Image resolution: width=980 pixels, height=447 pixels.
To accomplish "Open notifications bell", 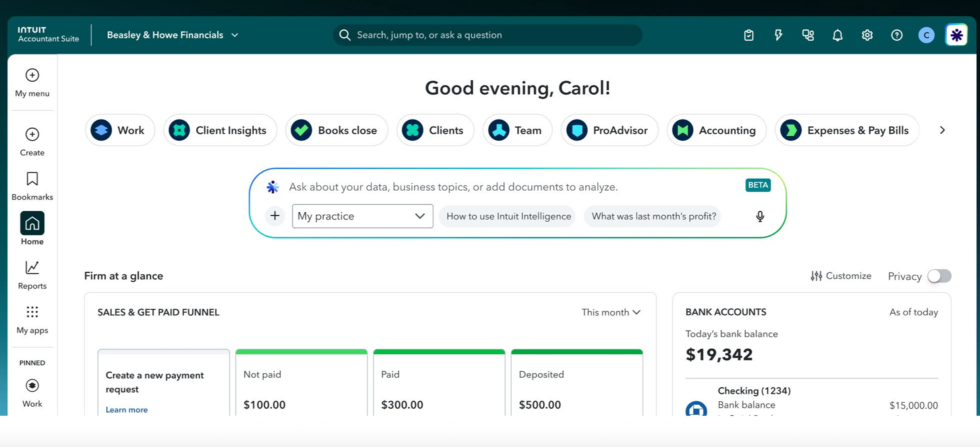I will [x=837, y=35].
